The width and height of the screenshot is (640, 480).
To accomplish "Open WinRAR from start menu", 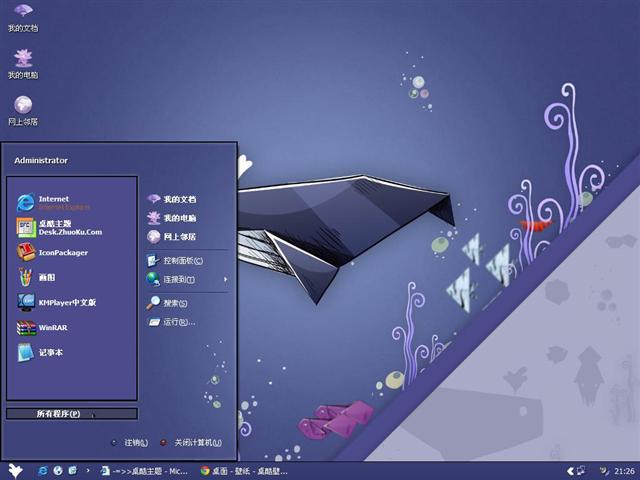I will [x=42, y=327].
